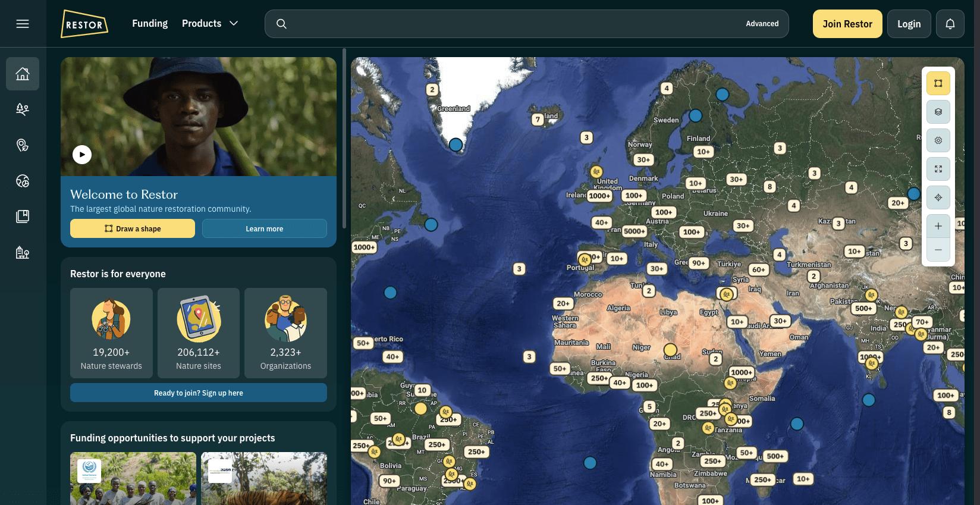Open the bookmarked collections sidebar icon
Image resolution: width=980 pixels, height=505 pixels.
click(23, 217)
